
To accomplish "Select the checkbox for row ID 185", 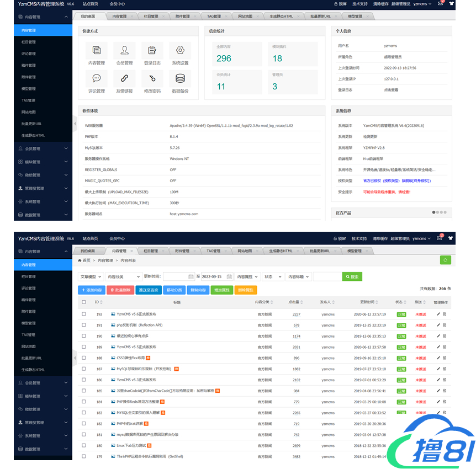I will 84,391.
